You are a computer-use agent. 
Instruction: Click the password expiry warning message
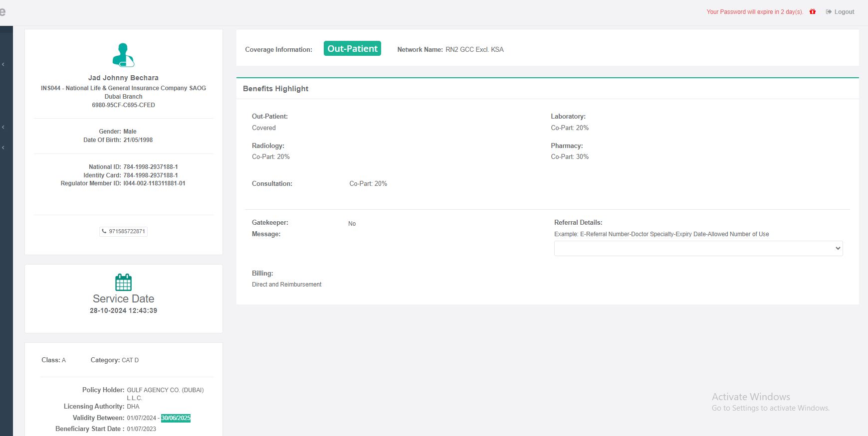[x=754, y=12]
